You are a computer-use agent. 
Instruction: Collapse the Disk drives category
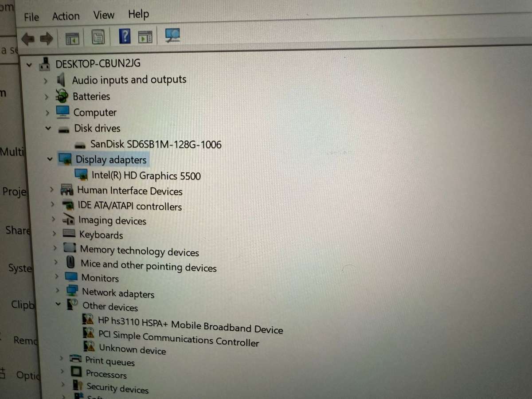coord(48,128)
